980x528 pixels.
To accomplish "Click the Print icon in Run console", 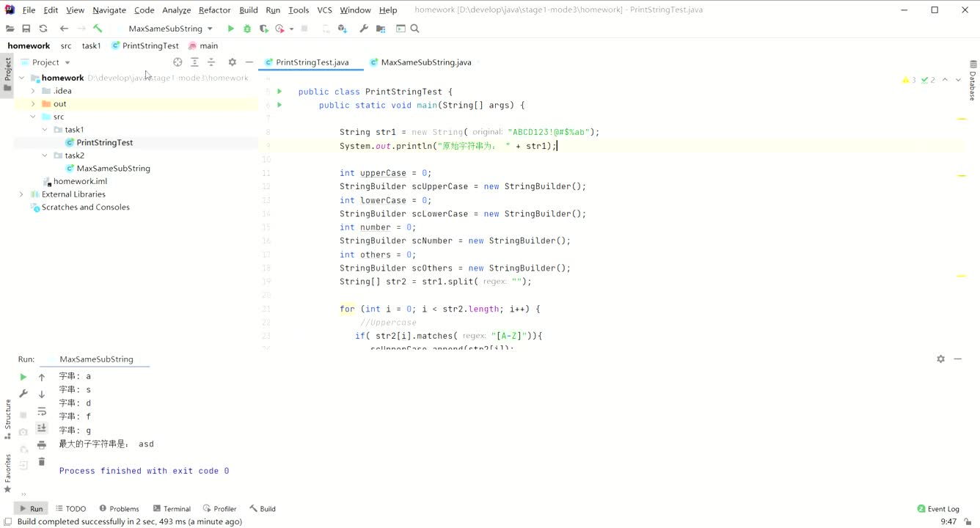I will pyautogui.click(x=42, y=445).
